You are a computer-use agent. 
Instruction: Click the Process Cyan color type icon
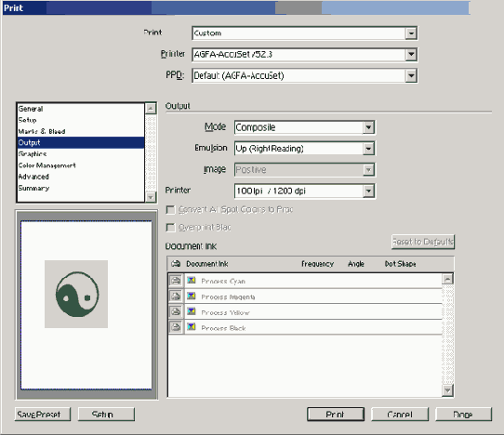(x=192, y=280)
